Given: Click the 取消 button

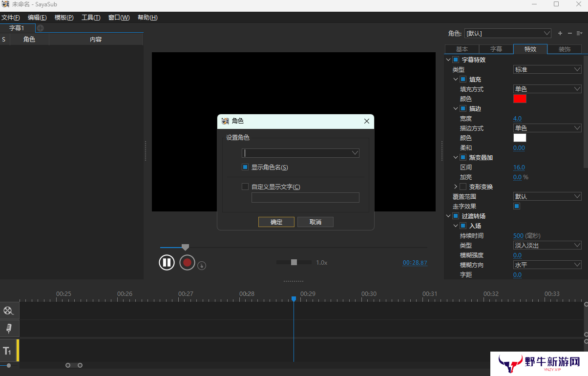Looking at the screenshot, I should coord(315,222).
